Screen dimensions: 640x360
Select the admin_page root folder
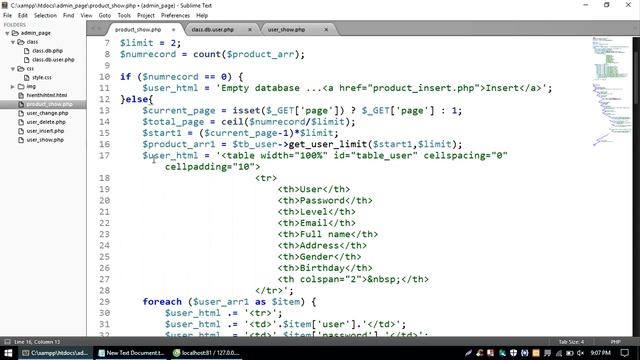coord(36,33)
